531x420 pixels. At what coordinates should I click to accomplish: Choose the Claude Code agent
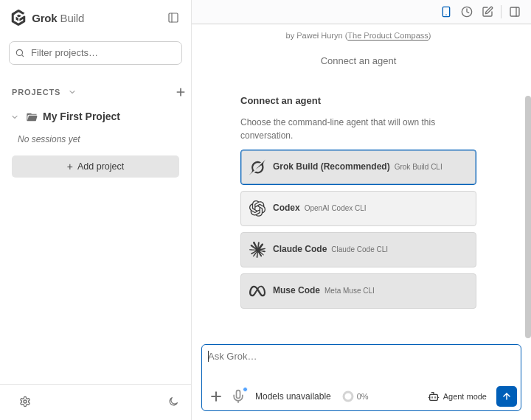358,250
